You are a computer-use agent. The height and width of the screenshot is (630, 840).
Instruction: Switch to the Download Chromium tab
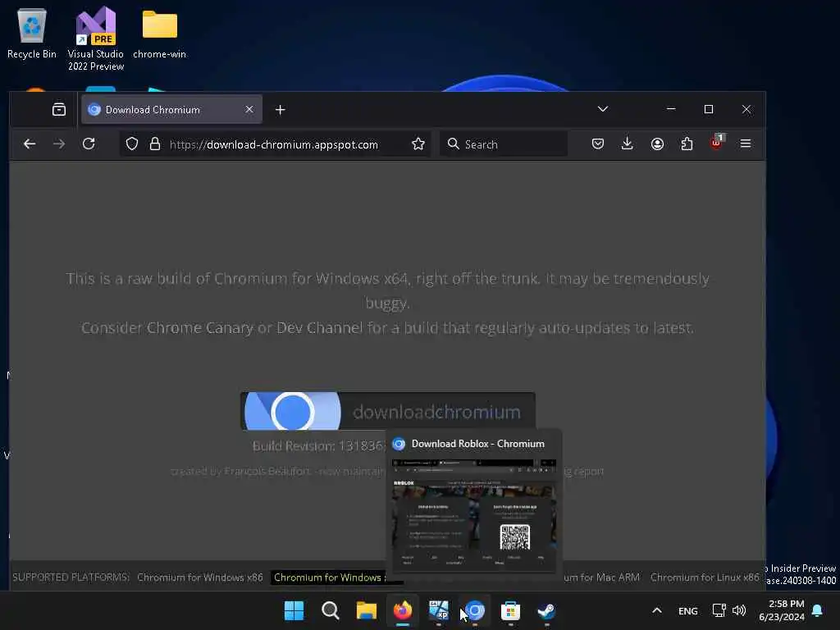171,109
